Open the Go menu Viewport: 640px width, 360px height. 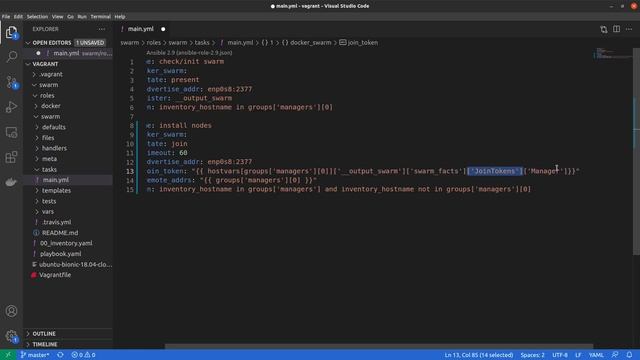tap(70, 17)
